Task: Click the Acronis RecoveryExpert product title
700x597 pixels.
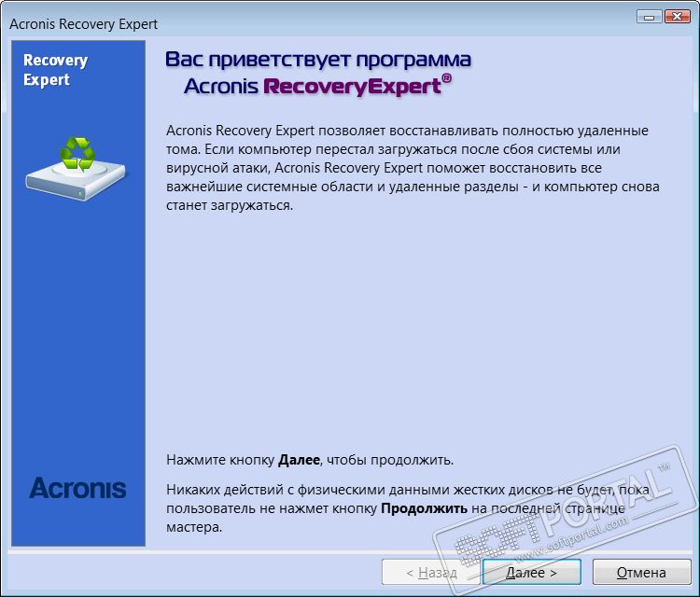Action: 317,86
